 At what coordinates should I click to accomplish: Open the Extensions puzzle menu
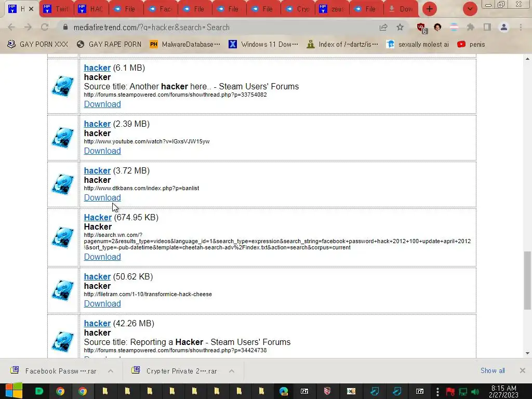[x=471, y=27]
